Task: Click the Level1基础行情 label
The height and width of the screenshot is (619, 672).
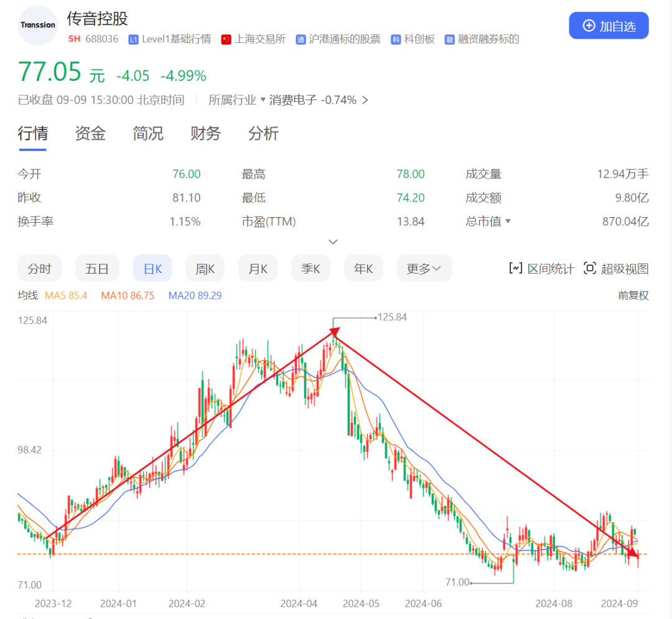Action: click(x=177, y=39)
